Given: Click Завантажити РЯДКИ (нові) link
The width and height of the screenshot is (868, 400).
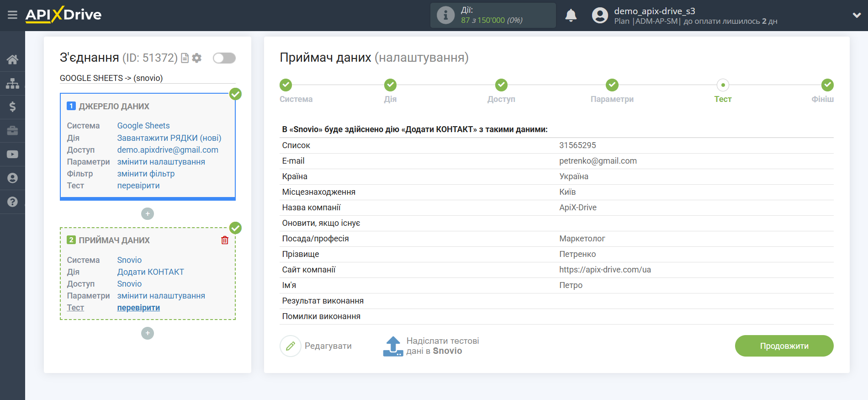Looking at the screenshot, I should click(x=169, y=138).
